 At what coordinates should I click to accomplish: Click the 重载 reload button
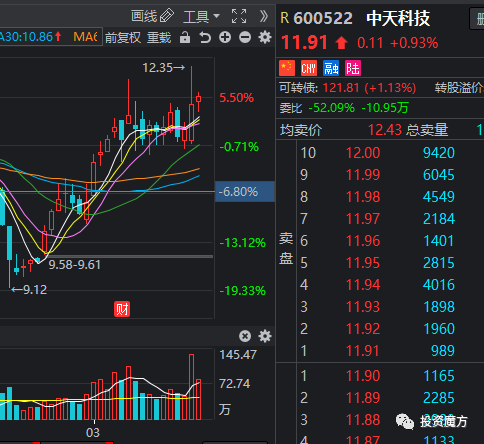click(159, 38)
